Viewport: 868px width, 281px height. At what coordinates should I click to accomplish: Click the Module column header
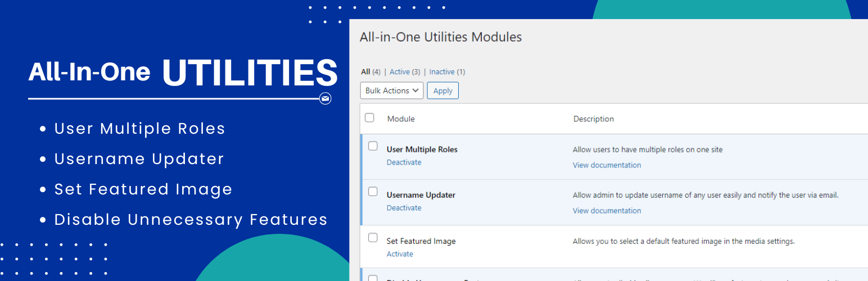pyautogui.click(x=401, y=119)
